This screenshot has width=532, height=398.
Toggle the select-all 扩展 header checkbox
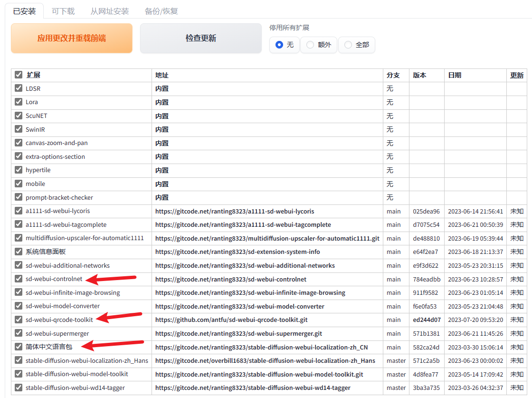19,75
